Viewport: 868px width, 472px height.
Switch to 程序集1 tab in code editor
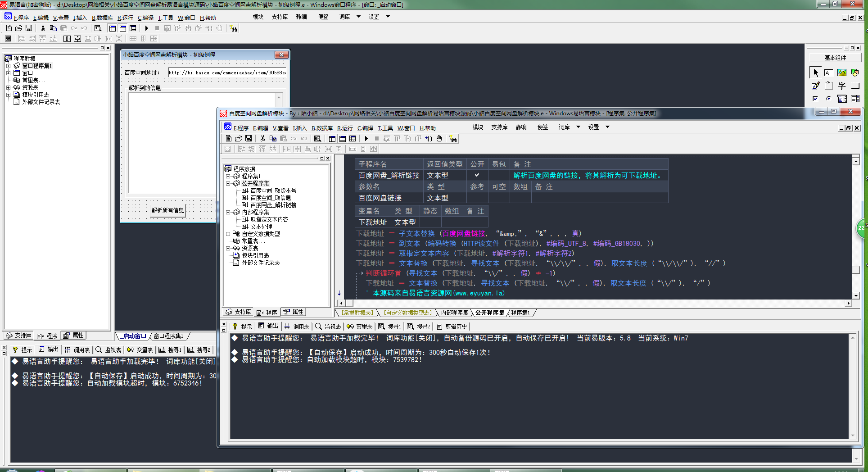[520, 313]
